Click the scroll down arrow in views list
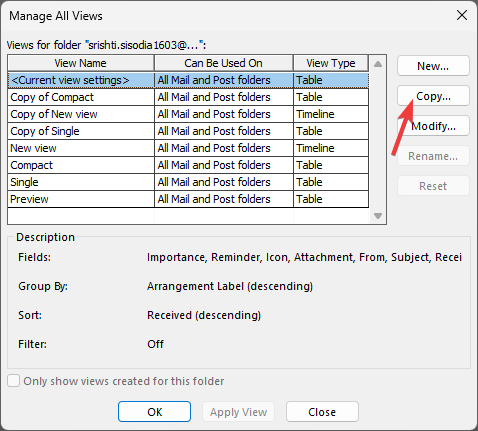The image size is (478, 431). tap(378, 216)
